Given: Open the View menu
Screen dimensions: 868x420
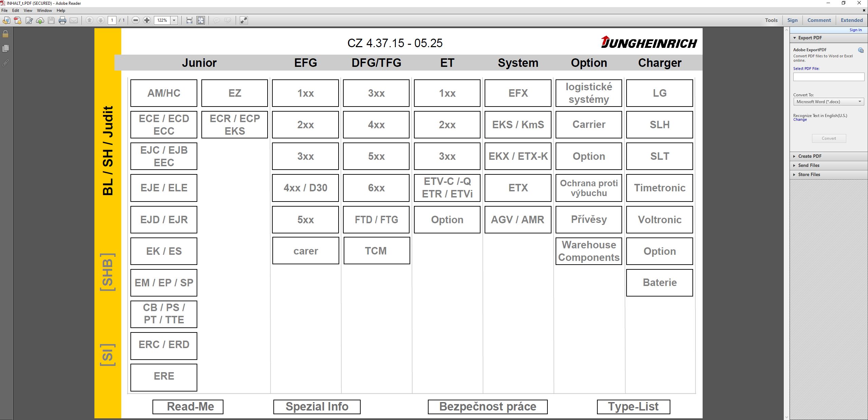Looking at the screenshot, I should (28, 10).
